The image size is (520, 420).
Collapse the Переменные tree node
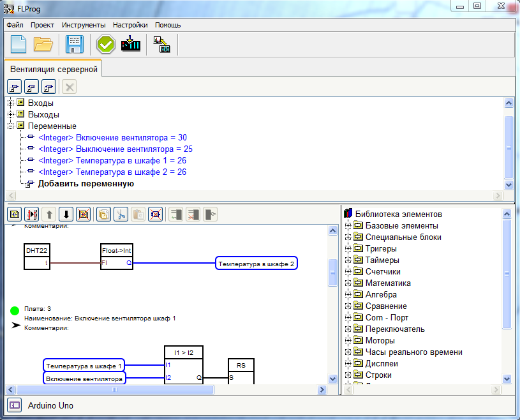(x=11, y=126)
